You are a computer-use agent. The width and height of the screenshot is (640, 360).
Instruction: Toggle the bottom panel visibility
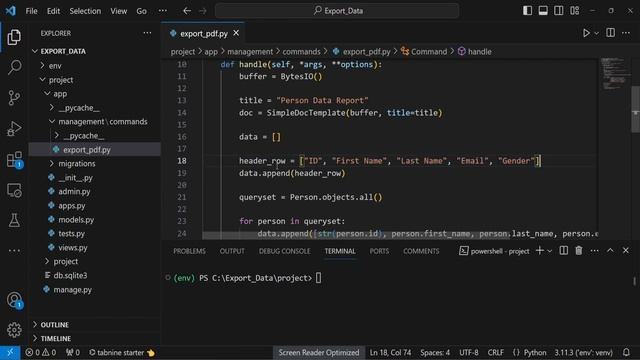543,11
